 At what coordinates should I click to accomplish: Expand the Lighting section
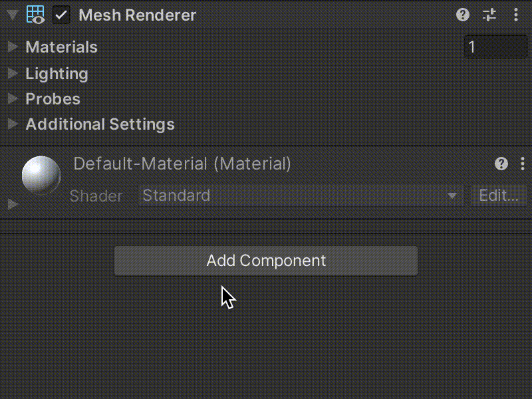(x=12, y=74)
